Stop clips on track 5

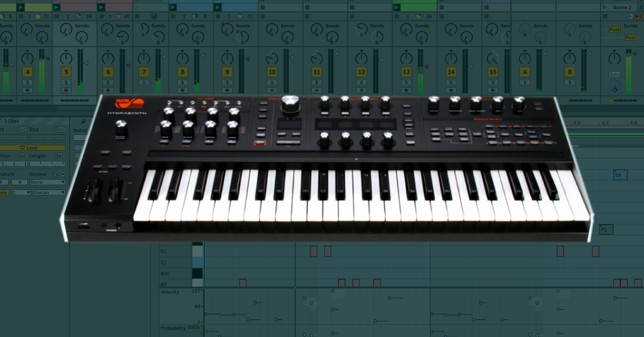pos(56,17)
